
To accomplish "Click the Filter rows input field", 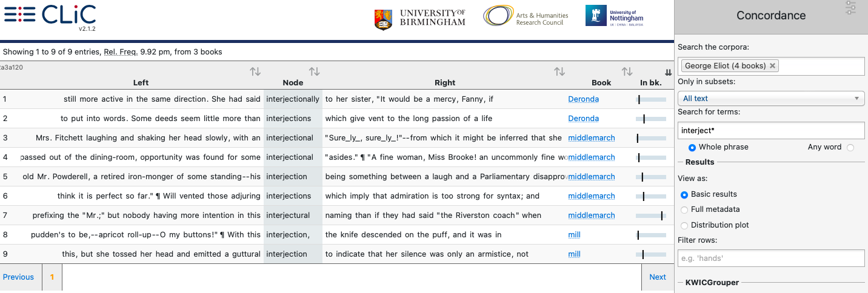I will coord(770,258).
